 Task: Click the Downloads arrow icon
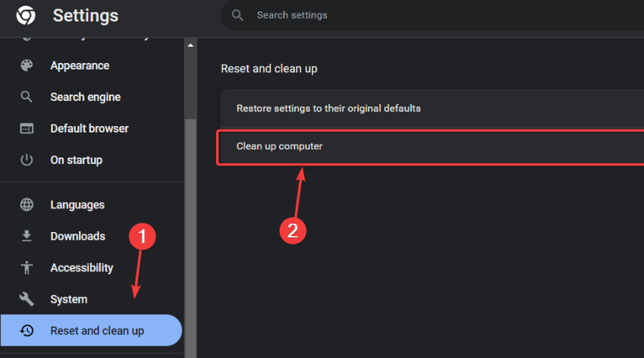(x=26, y=236)
